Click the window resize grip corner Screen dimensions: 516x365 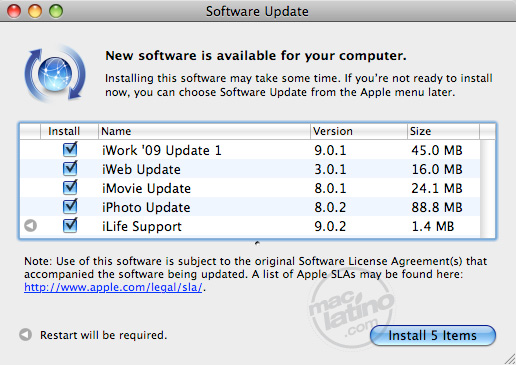tap(510, 359)
